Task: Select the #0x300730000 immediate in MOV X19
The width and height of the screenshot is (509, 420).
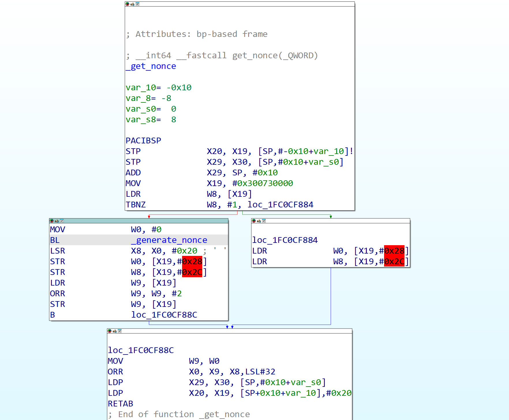Action: tap(263, 183)
